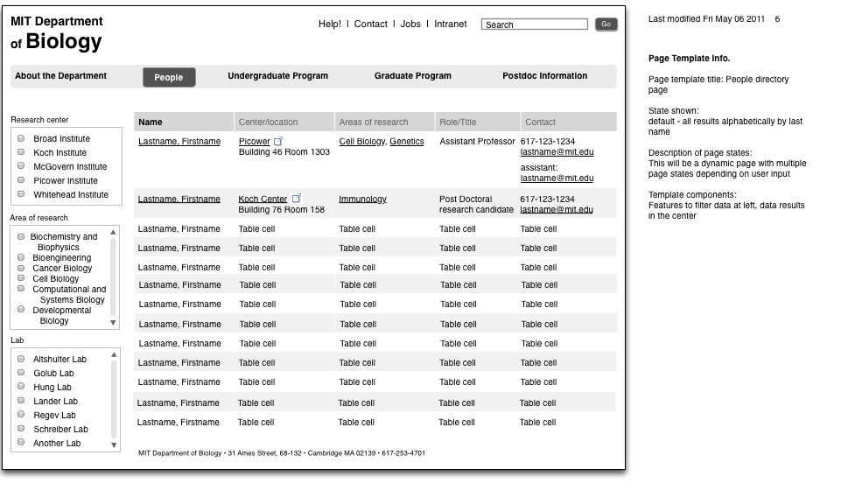Select Developmental Biology research option
The image size is (862, 504).
click(x=21, y=310)
